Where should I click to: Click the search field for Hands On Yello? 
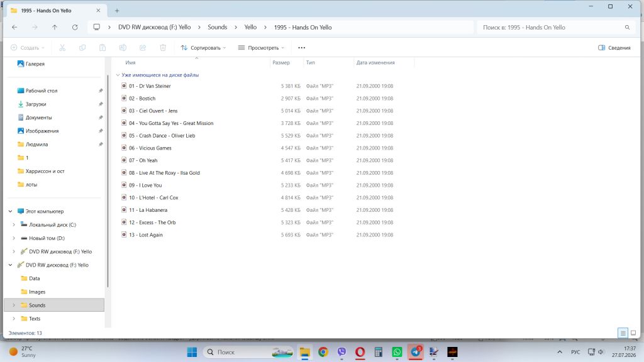555,28
